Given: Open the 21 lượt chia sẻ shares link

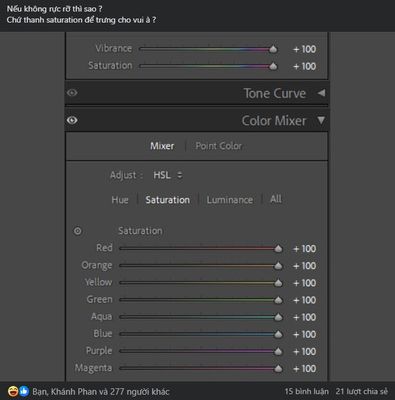Looking at the screenshot, I should (362, 391).
